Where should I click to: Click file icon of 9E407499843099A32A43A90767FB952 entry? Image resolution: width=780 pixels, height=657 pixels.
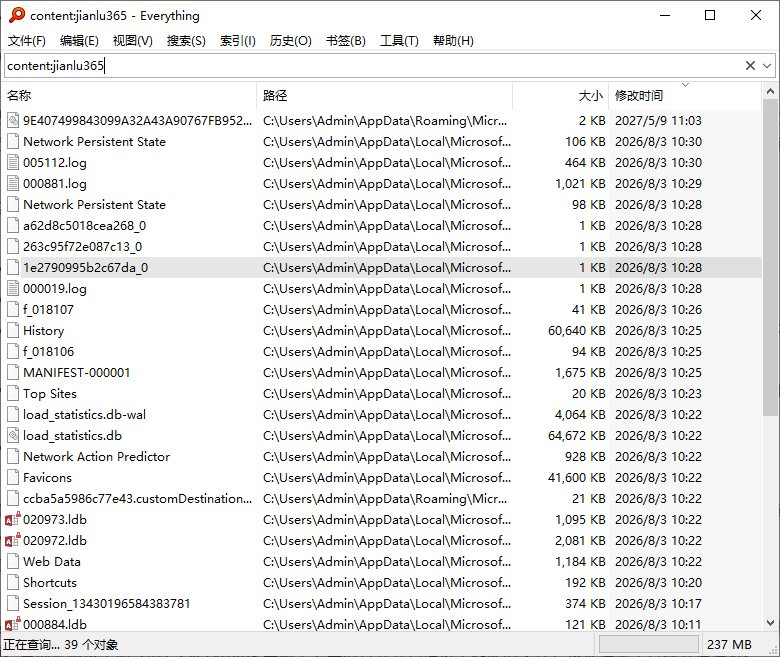tap(13, 120)
